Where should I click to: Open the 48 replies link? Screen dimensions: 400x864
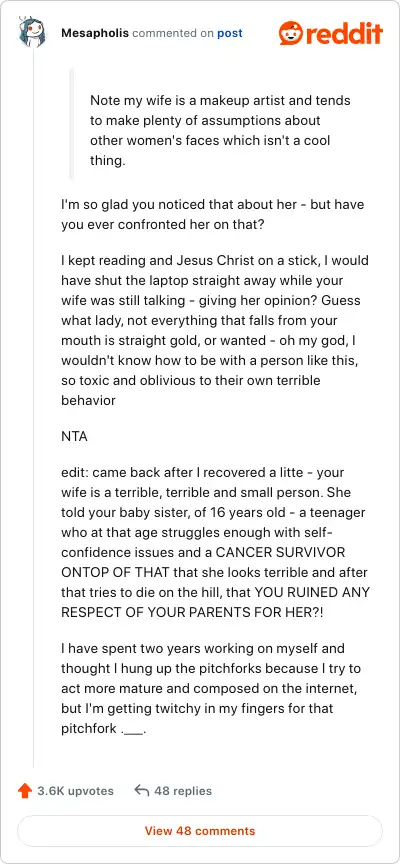coord(183,791)
